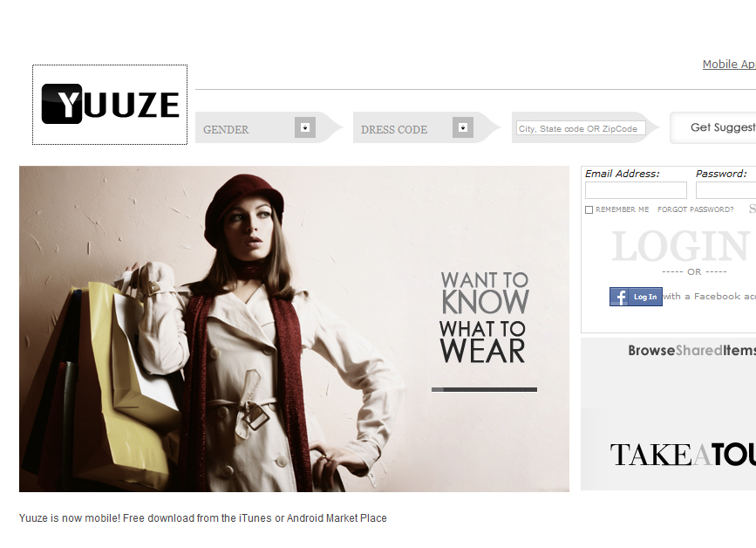Click the fashion model hero image
Viewport: 756px width, 548px height.
[294, 329]
